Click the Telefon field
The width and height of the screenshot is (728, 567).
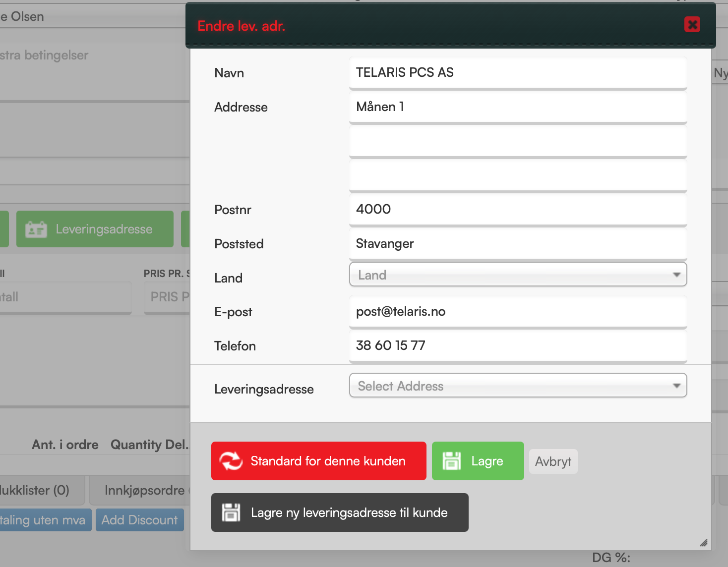(x=518, y=346)
